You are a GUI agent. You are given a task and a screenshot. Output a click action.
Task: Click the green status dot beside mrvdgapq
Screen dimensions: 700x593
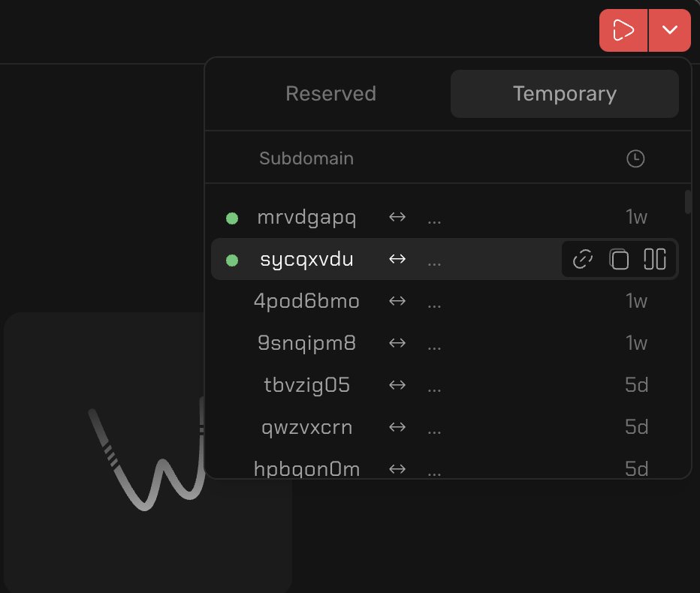232,218
